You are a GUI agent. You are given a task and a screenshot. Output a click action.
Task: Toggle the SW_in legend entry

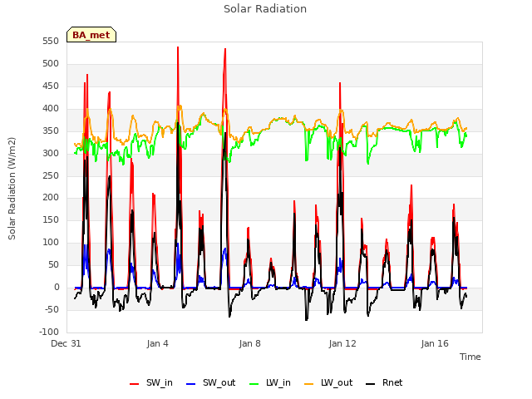(151, 382)
